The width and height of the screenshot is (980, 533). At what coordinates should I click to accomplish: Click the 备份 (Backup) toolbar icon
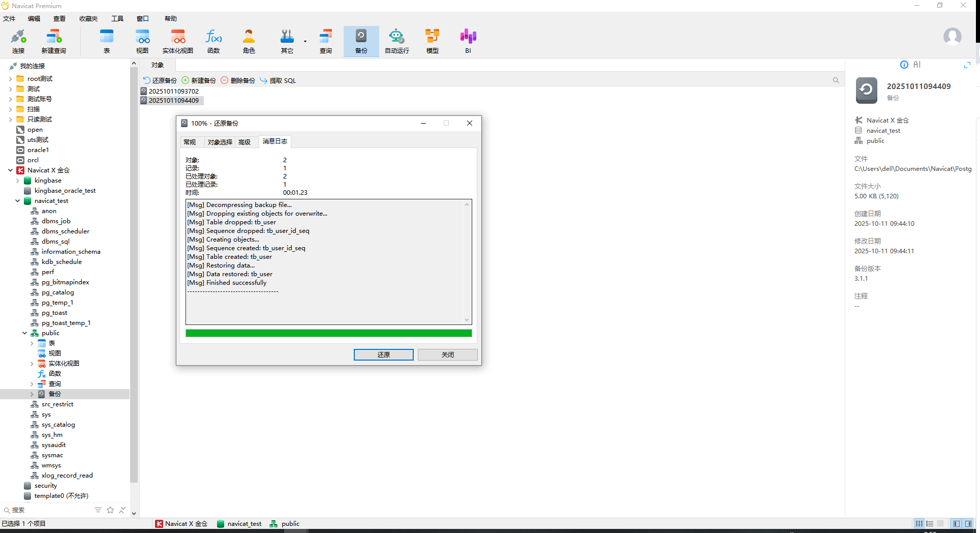coord(361,41)
